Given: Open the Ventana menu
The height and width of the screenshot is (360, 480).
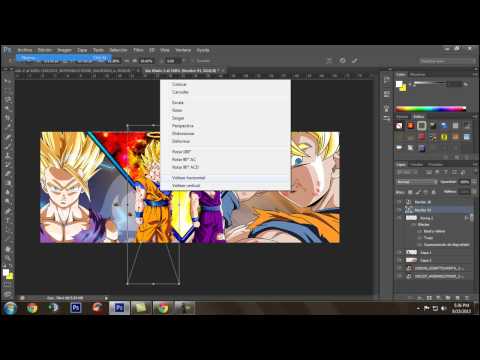Looking at the screenshot, I should (x=183, y=50).
